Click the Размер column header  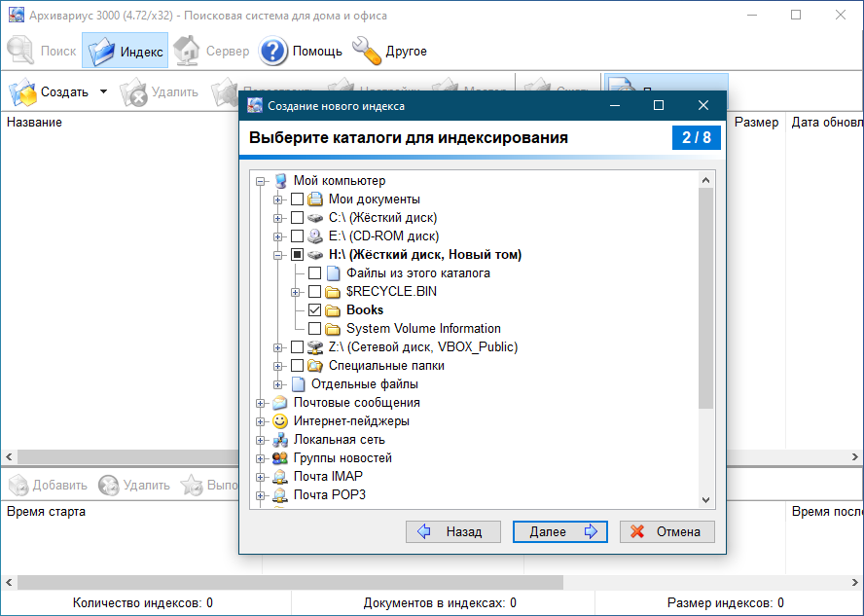pos(756,123)
